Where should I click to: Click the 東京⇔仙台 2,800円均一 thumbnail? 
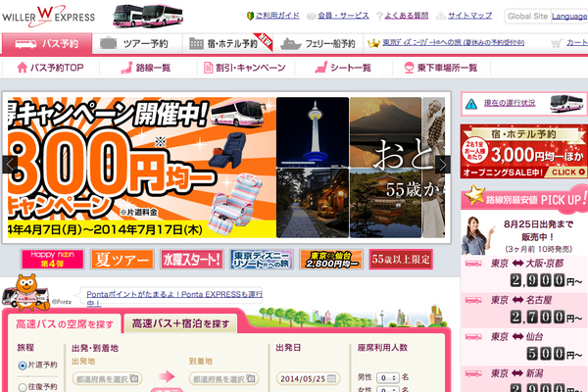coord(331,259)
